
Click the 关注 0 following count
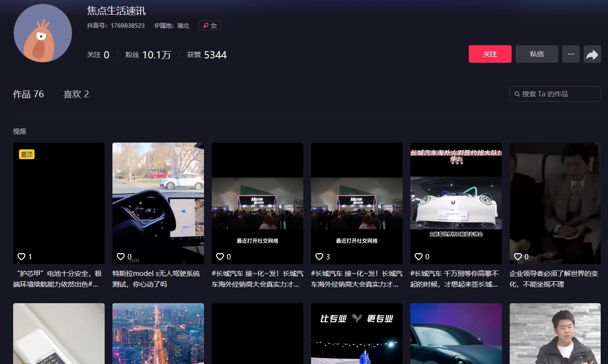[x=98, y=55]
